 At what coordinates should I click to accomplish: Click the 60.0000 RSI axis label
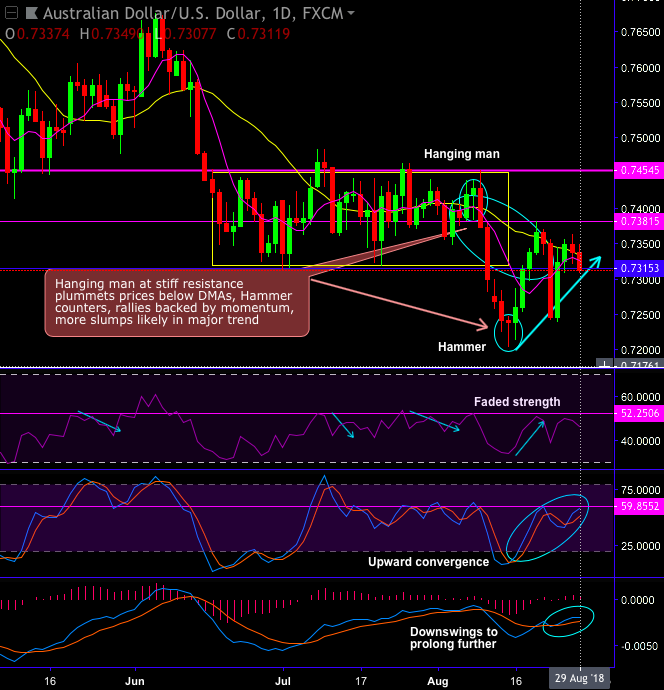pyautogui.click(x=640, y=397)
